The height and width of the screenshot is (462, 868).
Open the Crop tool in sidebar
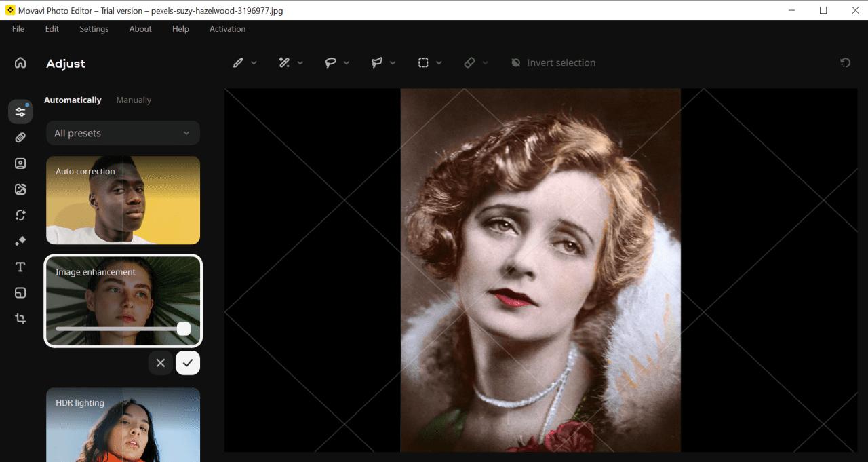(x=20, y=318)
